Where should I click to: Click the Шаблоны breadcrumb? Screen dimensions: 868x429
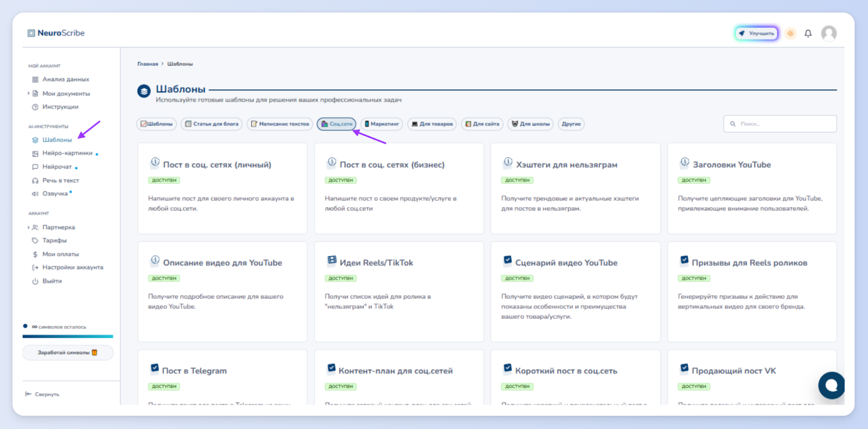(180, 64)
